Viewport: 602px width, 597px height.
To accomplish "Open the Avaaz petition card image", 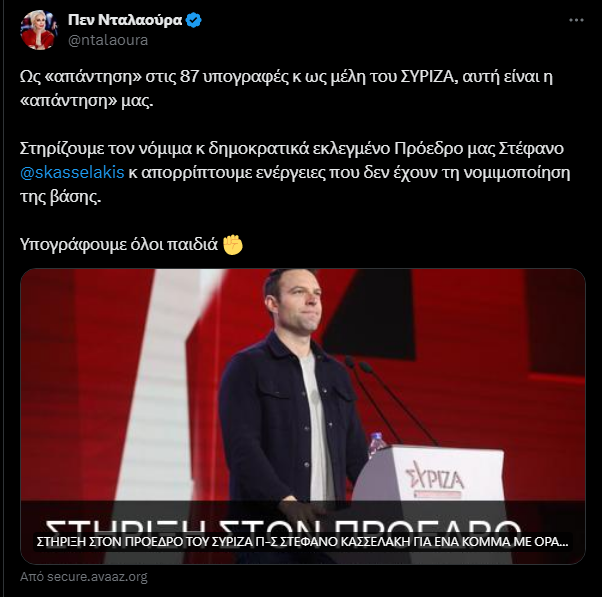I will [x=303, y=416].
